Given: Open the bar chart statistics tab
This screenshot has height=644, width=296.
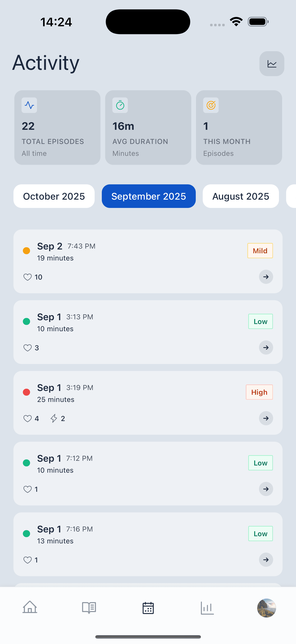Looking at the screenshot, I should [x=207, y=608].
